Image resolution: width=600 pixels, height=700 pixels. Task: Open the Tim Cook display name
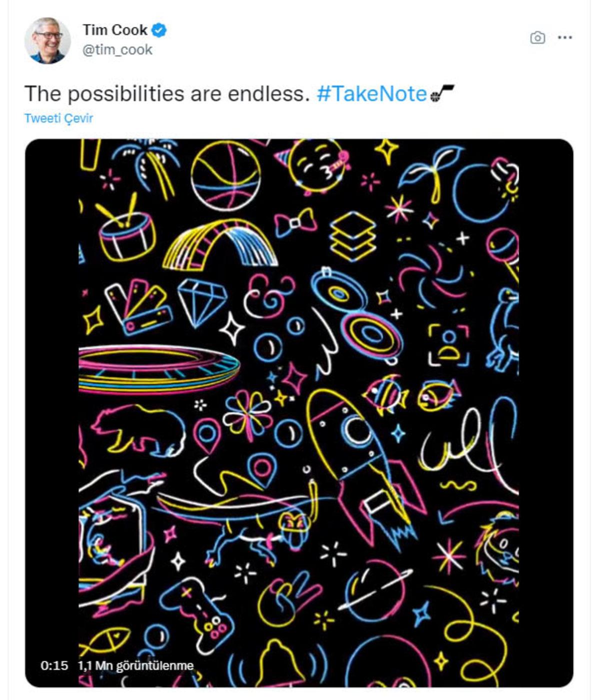click(115, 30)
